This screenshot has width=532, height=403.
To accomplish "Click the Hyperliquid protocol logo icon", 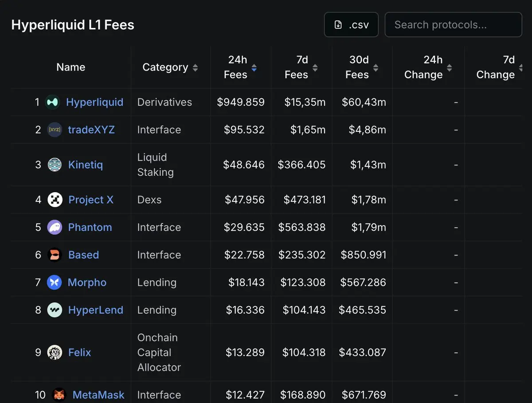I will coord(53,102).
